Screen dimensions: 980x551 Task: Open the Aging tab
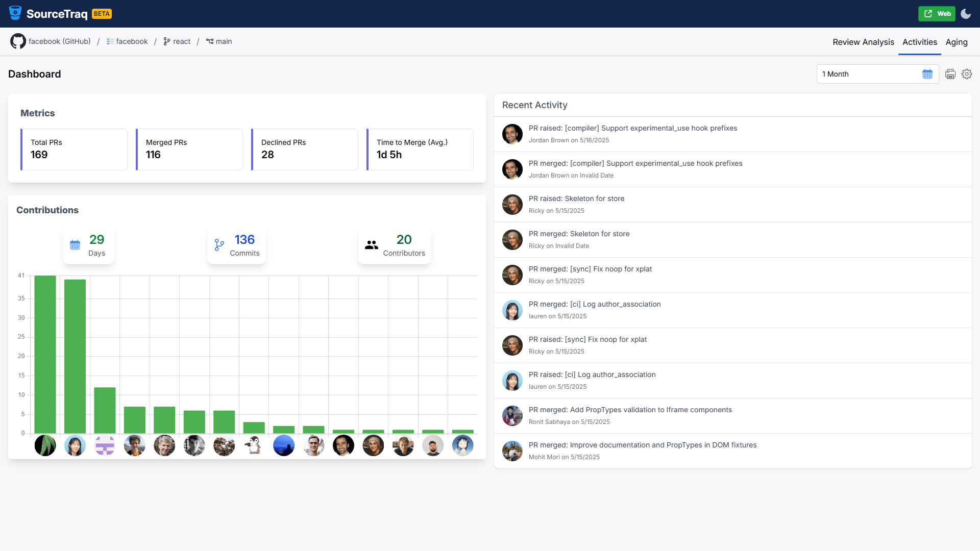click(x=957, y=42)
